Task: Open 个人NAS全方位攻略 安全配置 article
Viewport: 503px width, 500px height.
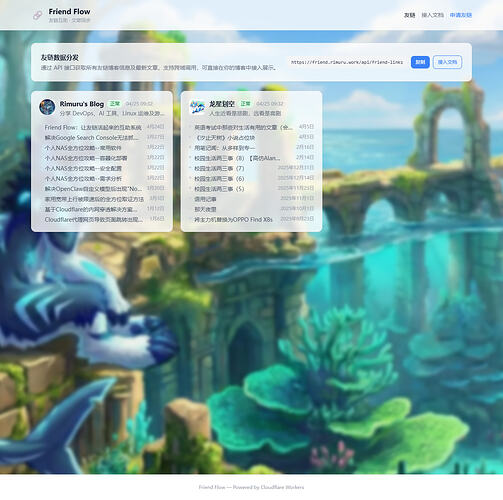Action: pyautogui.click(x=83, y=168)
